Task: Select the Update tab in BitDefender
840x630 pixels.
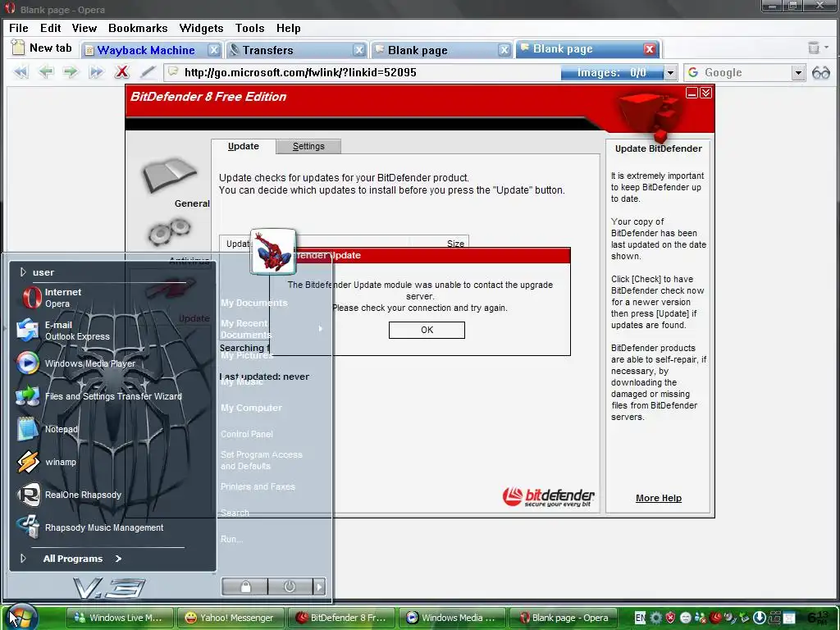Action: click(243, 146)
